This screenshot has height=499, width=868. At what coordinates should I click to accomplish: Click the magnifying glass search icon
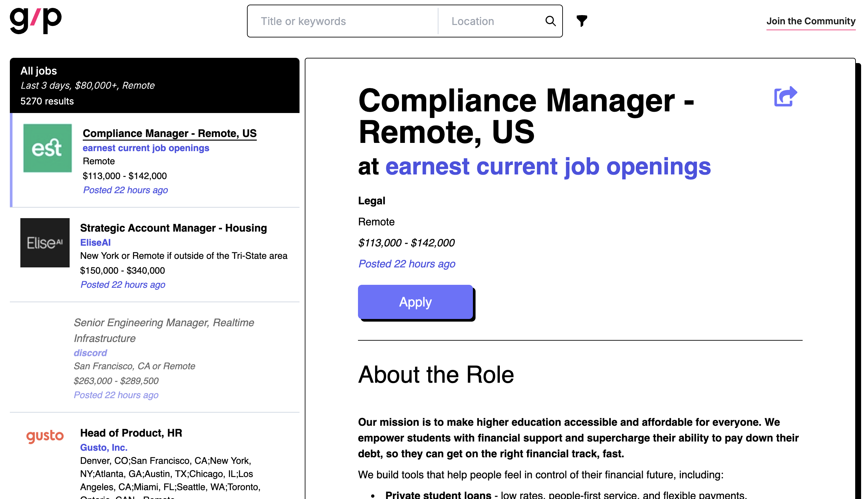(550, 21)
